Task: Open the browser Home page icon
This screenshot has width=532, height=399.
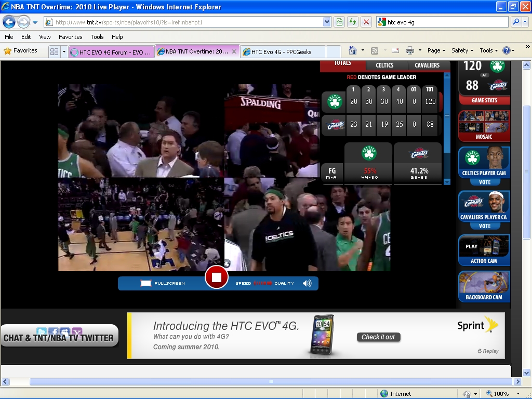Action: coord(353,50)
